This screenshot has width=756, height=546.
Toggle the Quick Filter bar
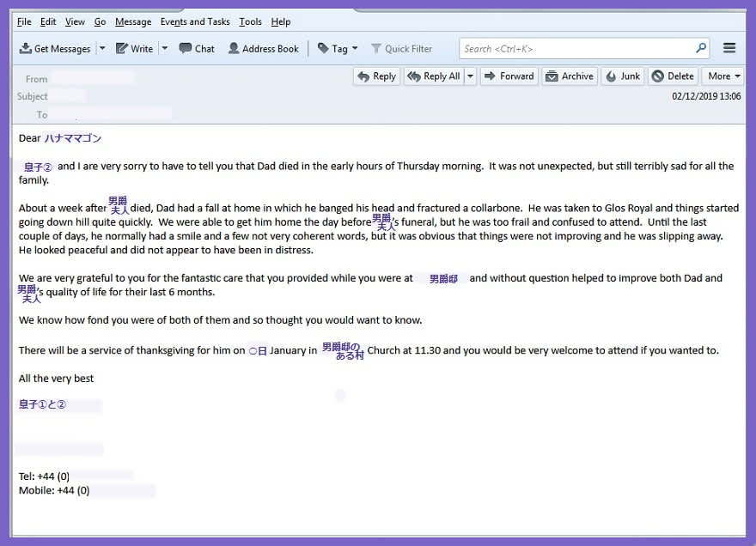(401, 49)
